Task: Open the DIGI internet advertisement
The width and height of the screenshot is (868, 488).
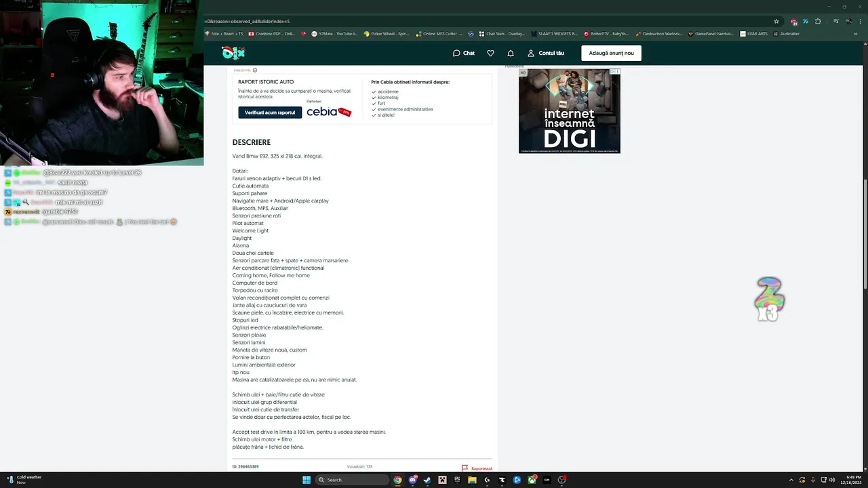Action: coord(569,111)
